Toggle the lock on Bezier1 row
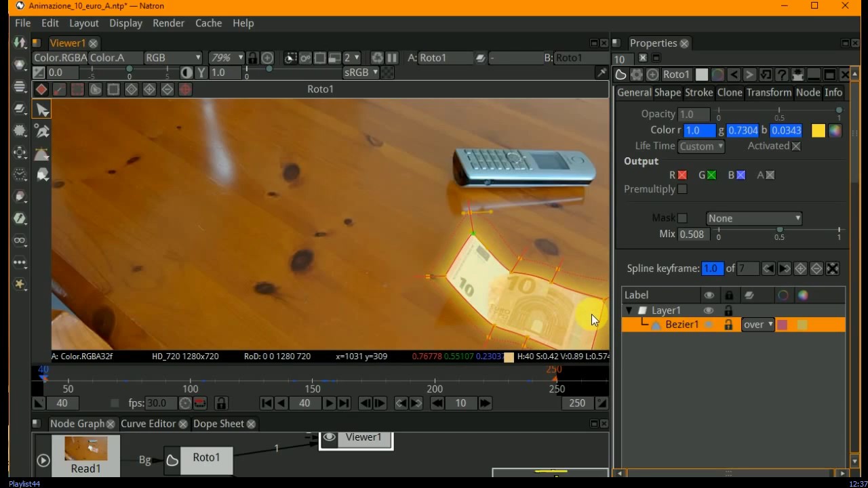This screenshot has height=488, width=868. coord(728,325)
